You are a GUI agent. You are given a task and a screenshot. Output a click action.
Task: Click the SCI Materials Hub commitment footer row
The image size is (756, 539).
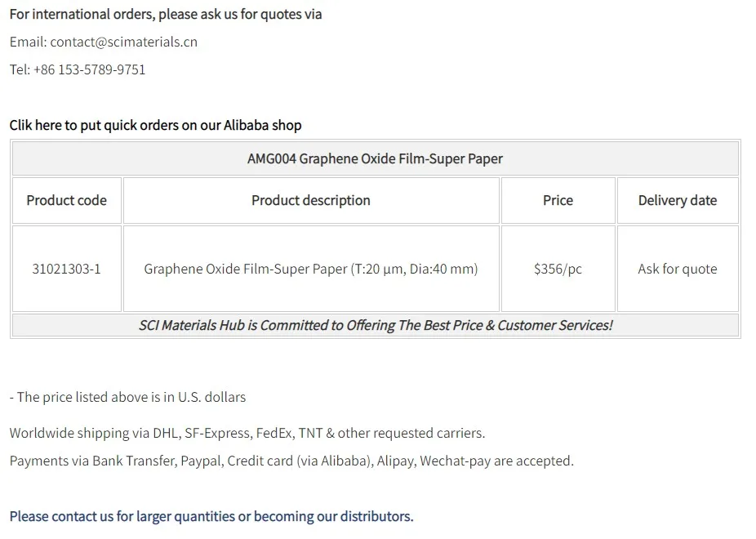click(x=376, y=325)
